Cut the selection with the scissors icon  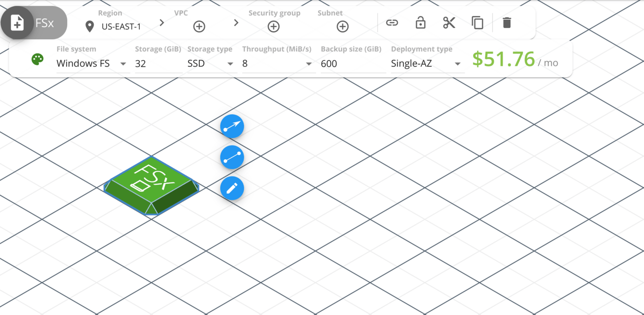tap(449, 23)
